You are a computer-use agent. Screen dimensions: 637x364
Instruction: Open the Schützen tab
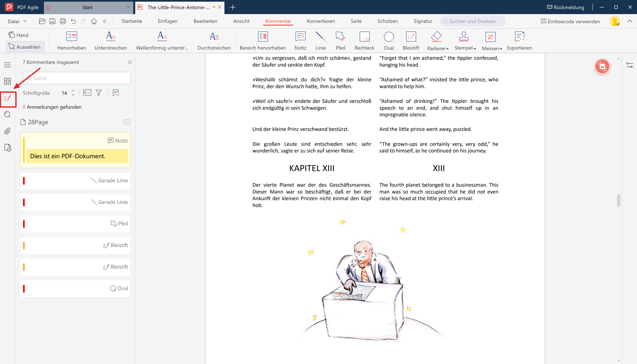[387, 21]
